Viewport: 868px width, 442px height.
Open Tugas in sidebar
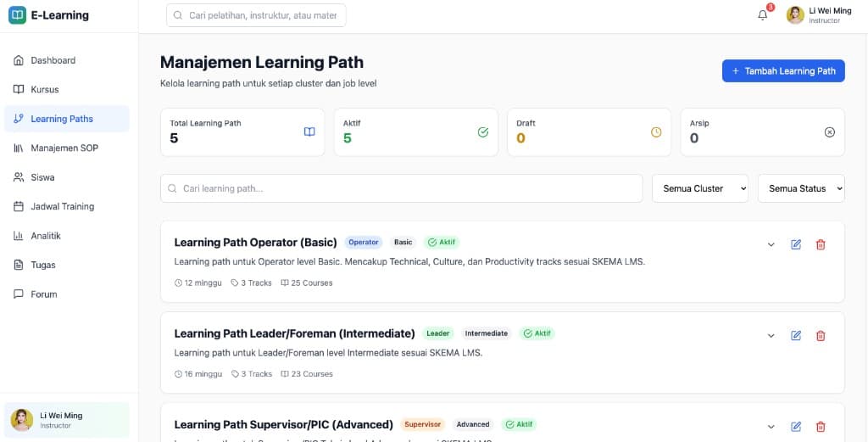point(67,265)
